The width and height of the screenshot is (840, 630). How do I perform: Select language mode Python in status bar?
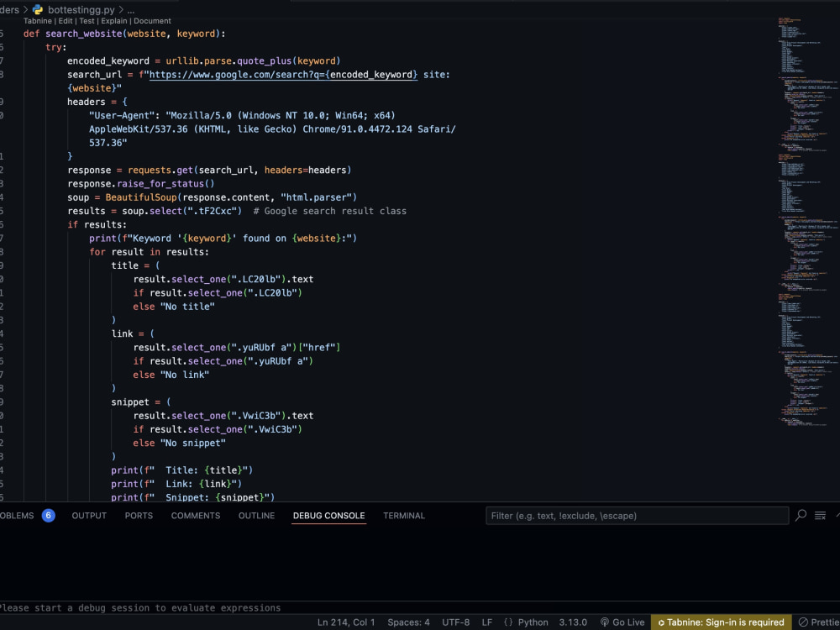coord(533,622)
